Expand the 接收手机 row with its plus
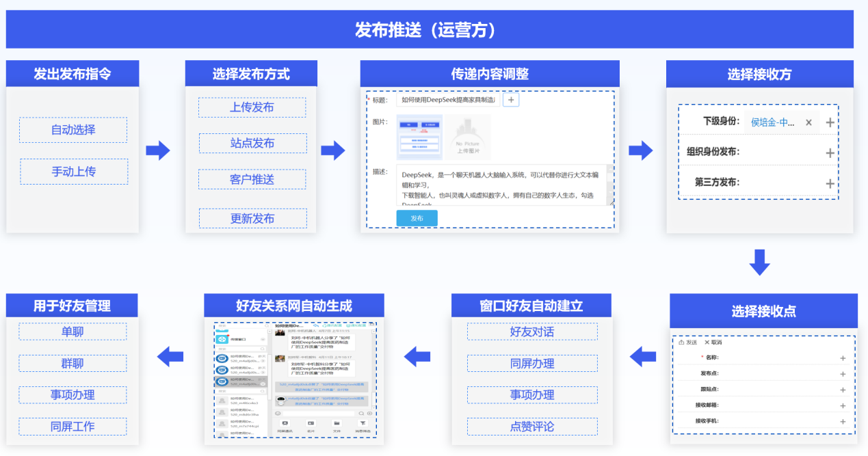Screen dimensions: 868x456 [843, 421]
